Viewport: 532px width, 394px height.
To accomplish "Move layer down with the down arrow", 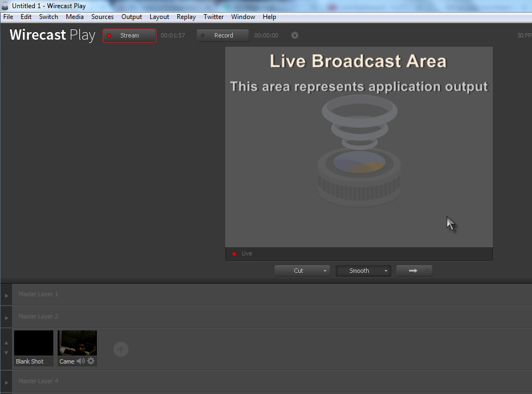I will [x=6, y=353].
